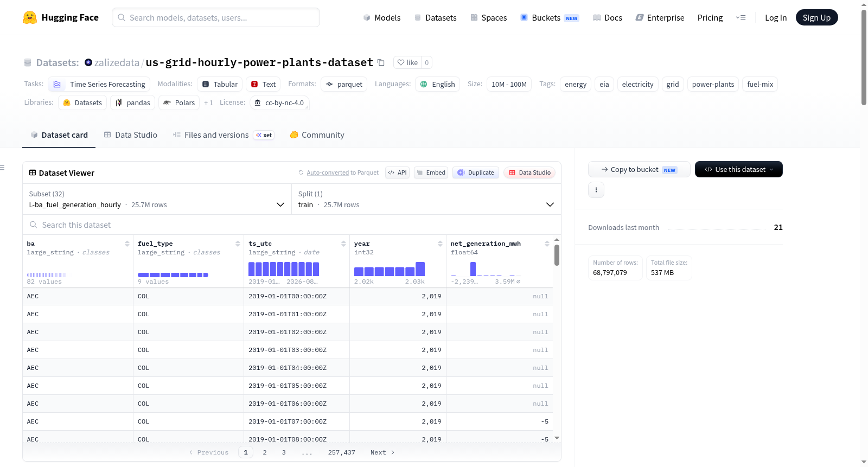Click the Log In link
Image resolution: width=868 pixels, height=467 pixels.
click(776, 17)
